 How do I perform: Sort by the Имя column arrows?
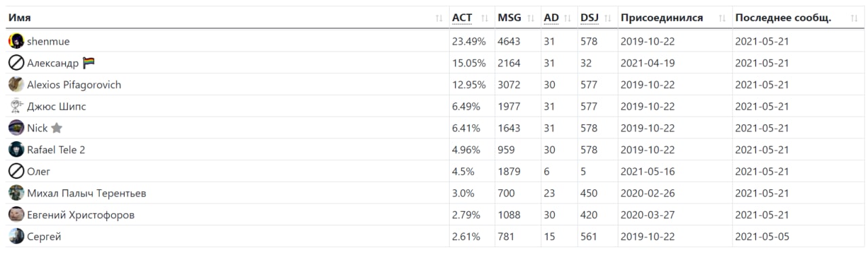(439, 18)
